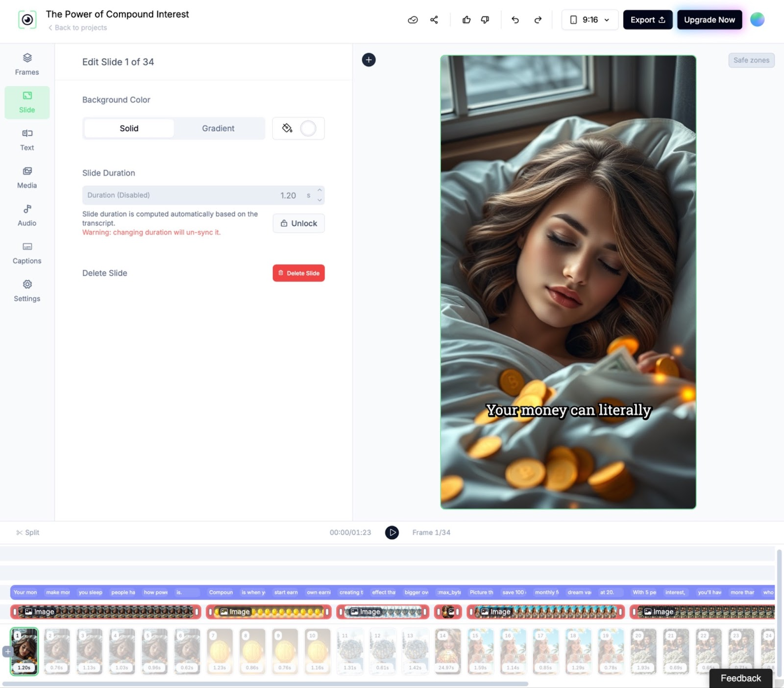The height and width of the screenshot is (688, 784).
Task: Insert a slide before slide 1
Action: point(8,652)
